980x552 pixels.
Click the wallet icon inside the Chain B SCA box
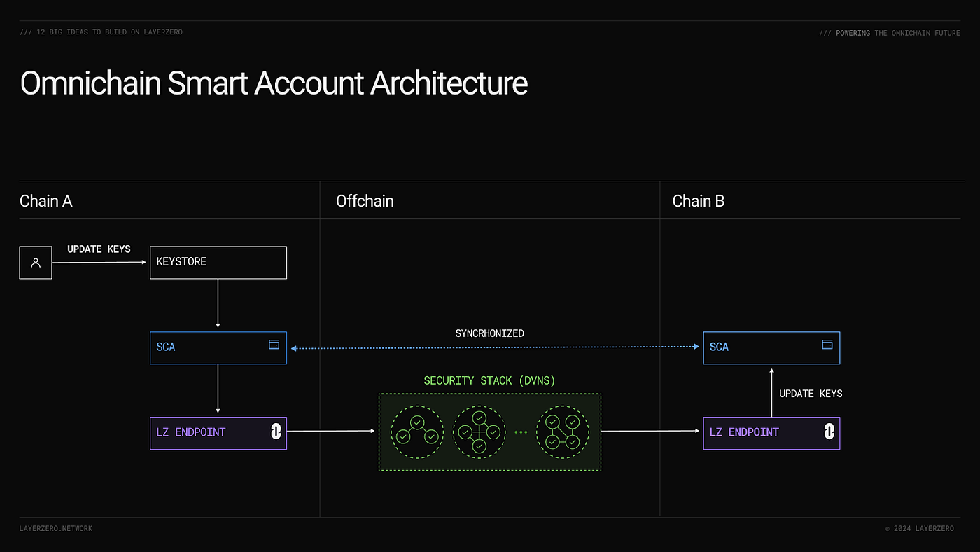pos(827,344)
